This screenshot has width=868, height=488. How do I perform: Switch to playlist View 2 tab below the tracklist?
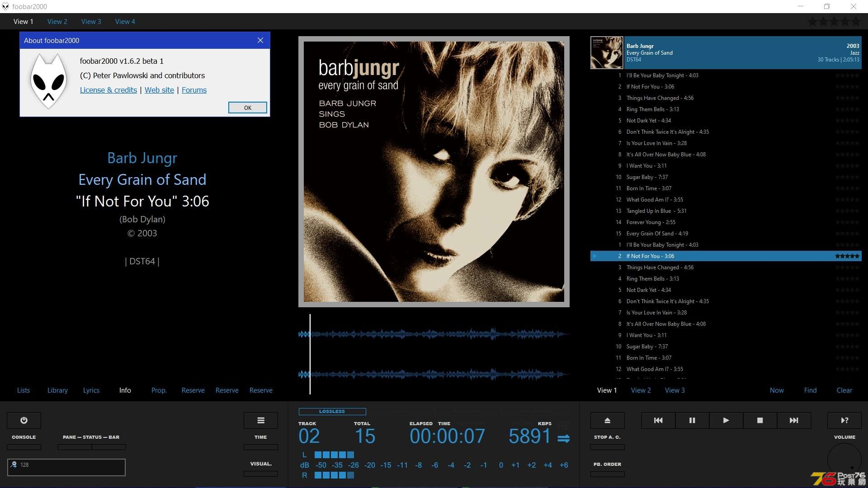click(641, 390)
